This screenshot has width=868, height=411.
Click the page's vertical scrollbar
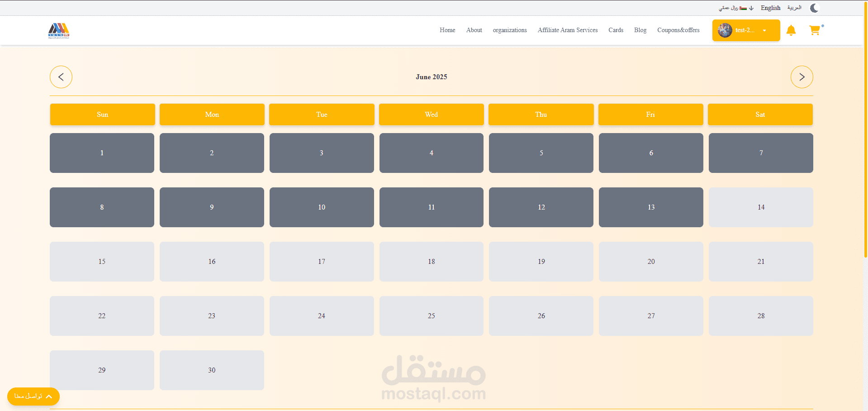pos(866,129)
